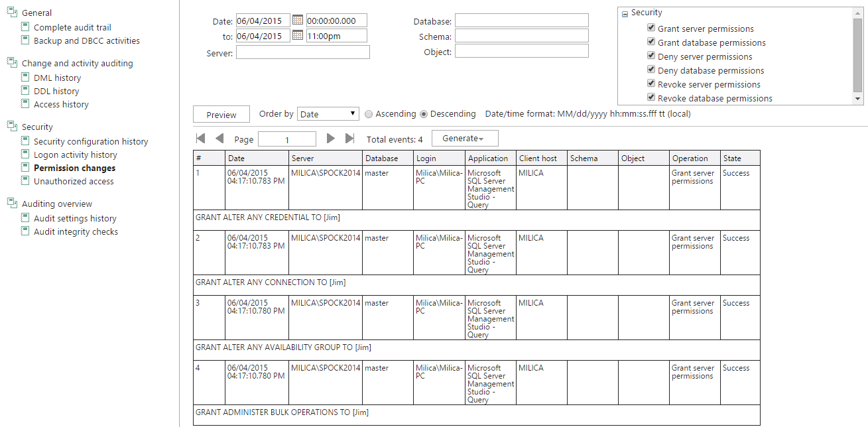Go to the previous page of results
The height and width of the screenshot is (427, 868).
[x=219, y=139]
